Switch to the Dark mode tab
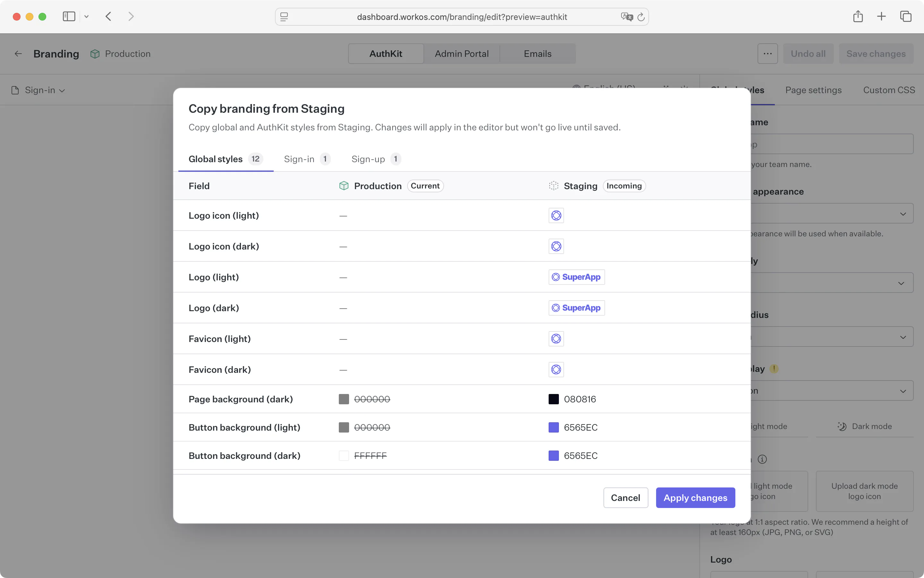Screen dimensions: 924x578 click(864, 426)
